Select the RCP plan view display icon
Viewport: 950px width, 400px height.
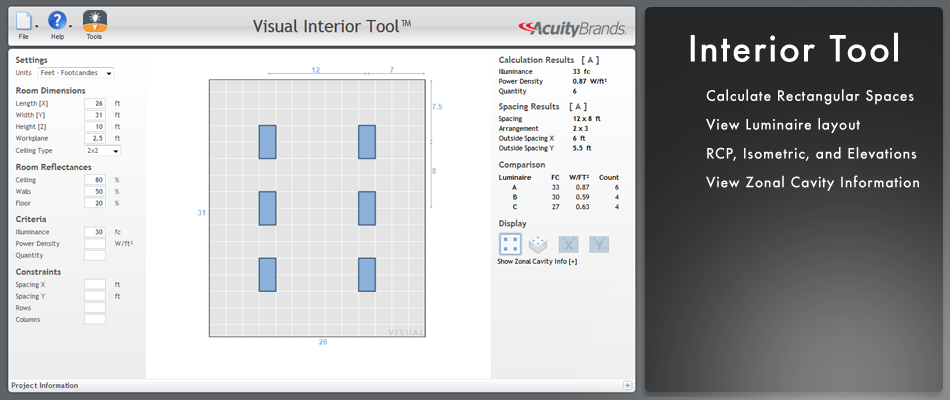click(x=510, y=244)
